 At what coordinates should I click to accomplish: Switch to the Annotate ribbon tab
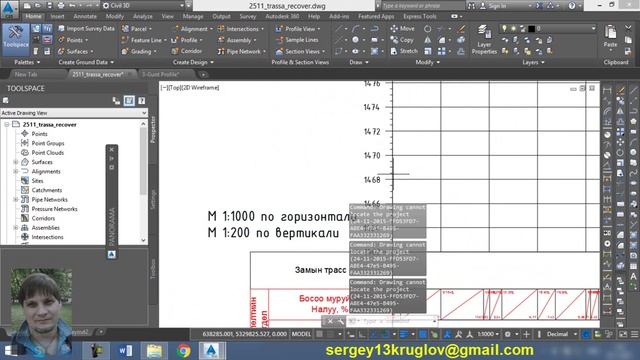85,16
